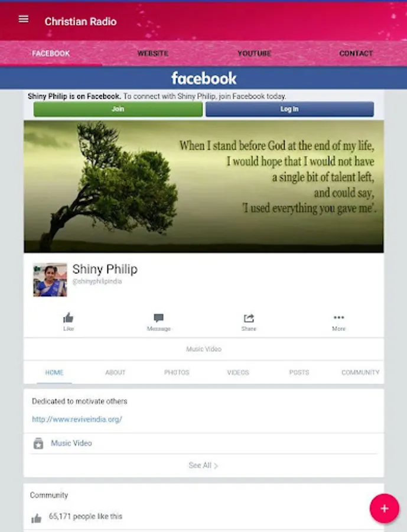Switch to the WEBSITE tab
The width and height of the screenshot is (407, 532).
pyautogui.click(x=153, y=53)
